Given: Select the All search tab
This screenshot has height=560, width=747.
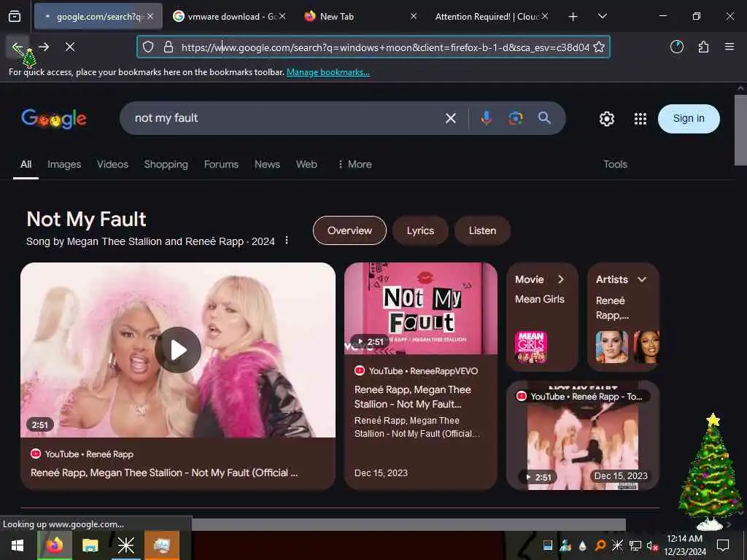Looking at the screenshot, I should pyautogui.click(x=26, y=164).
